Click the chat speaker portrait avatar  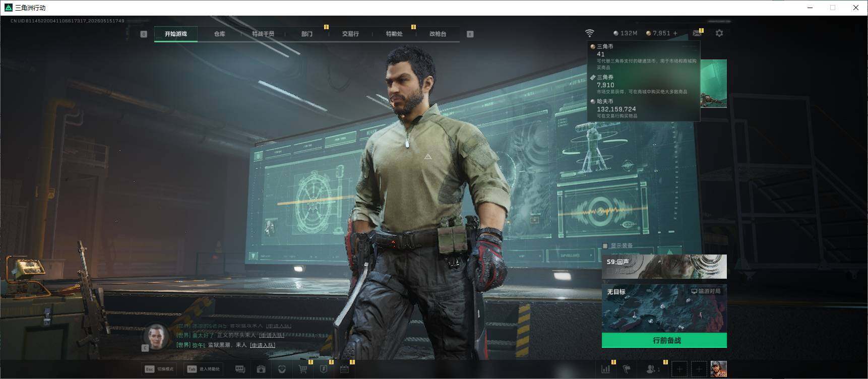pyautogui.click(x=157, y=336)
